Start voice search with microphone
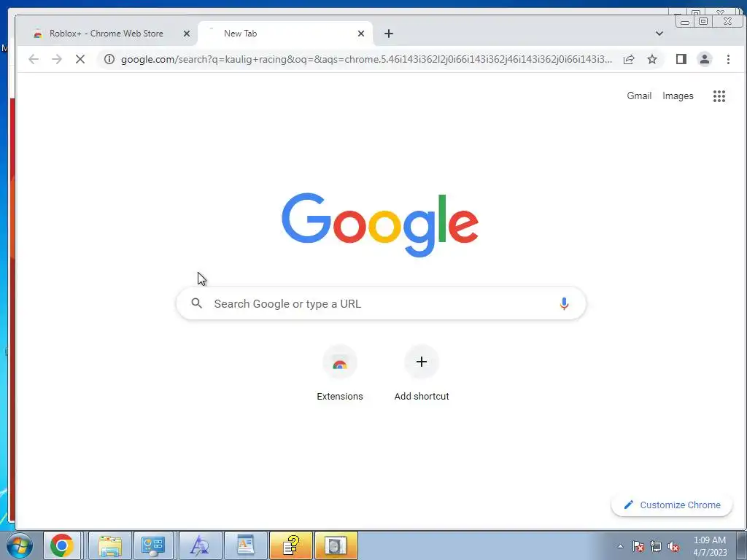The width and height of the screenshot is (747, 560). coord(564,304)
